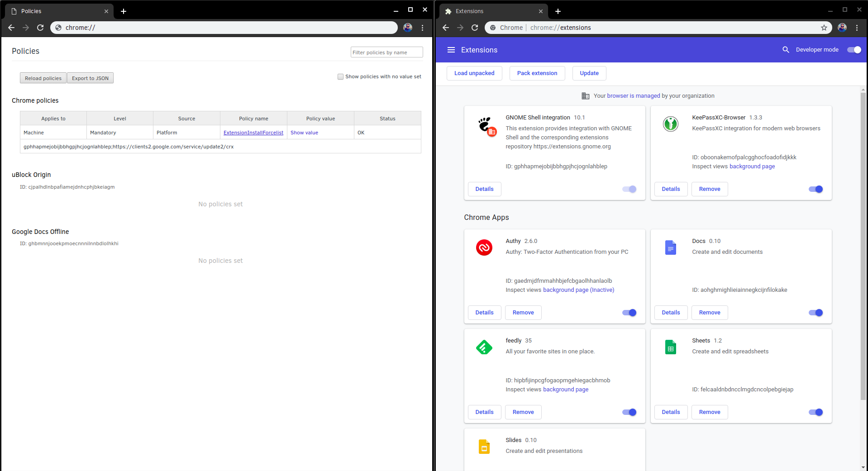
Task: Click the Authy app icon
Action: (x=484, y=247)
